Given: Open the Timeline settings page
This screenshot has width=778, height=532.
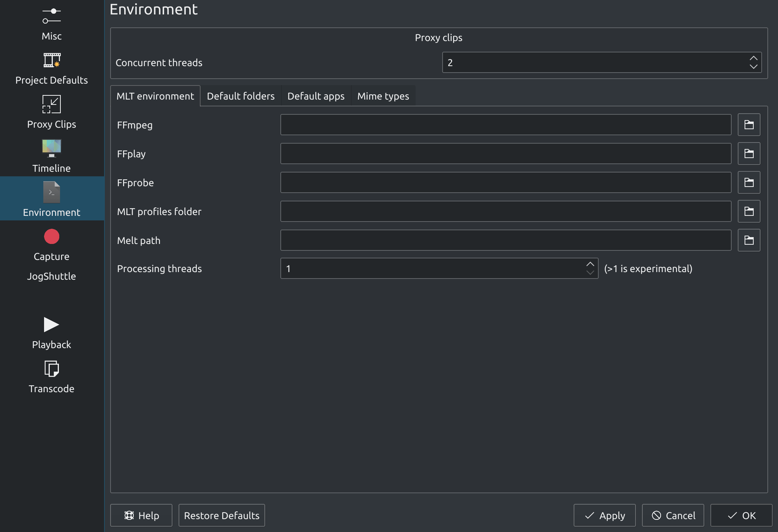Looking at the screenshot, I should point(52,157).
